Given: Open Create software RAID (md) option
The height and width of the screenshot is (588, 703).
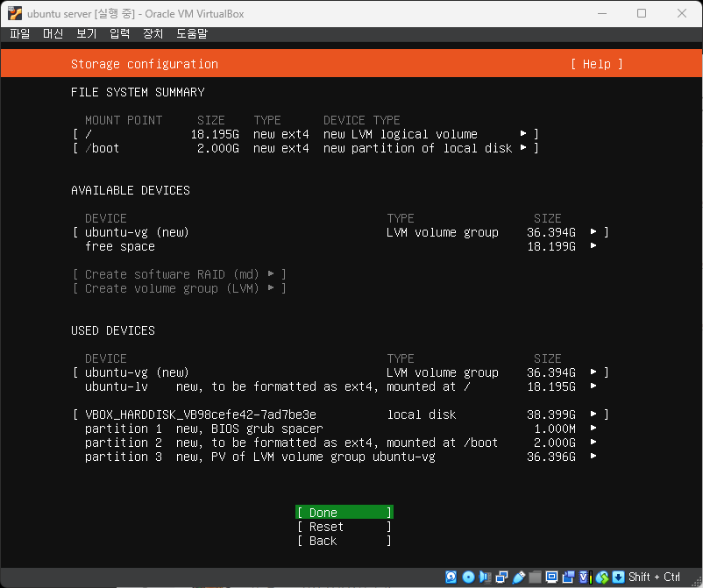Looking at the screenshot, I should click(x=180, y=274).
